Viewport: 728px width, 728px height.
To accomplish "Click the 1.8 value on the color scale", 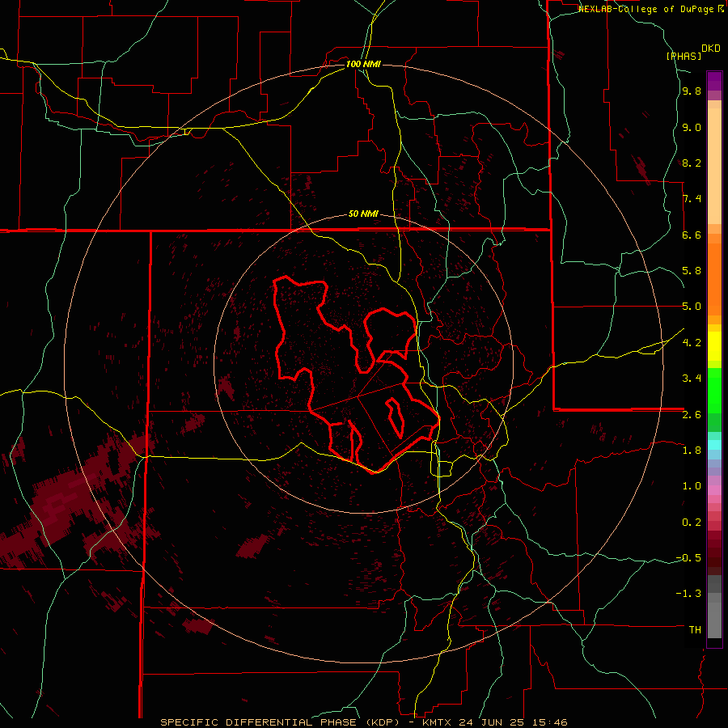I will pyautogui.click(x=692, y=451).
